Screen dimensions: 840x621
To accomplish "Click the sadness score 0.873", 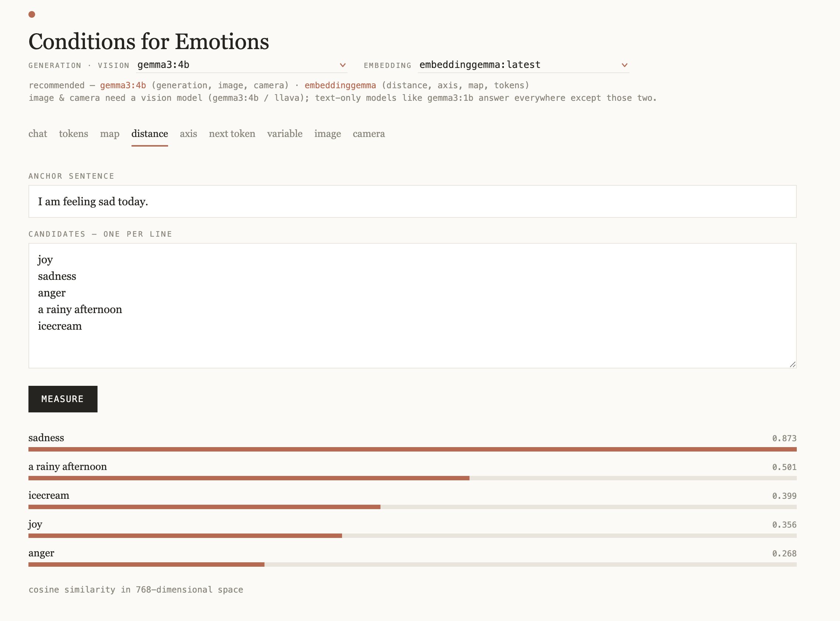I will (x=784, y=438).
